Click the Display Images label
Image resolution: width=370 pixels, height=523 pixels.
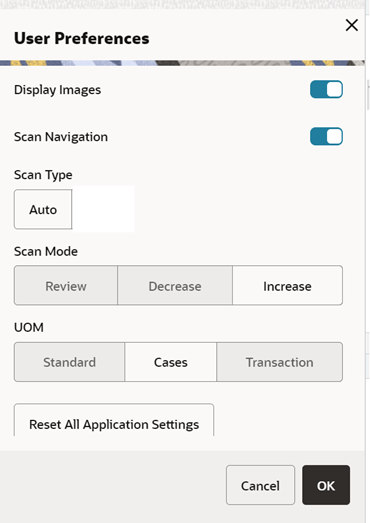tap(57, 90)
